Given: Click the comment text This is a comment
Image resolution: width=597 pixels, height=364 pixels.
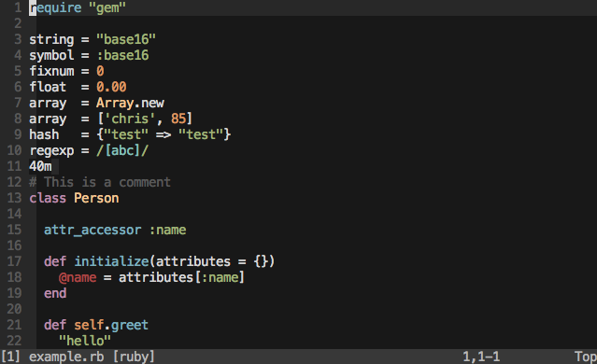Looking at the screenshot, I should tap(107, 182).
